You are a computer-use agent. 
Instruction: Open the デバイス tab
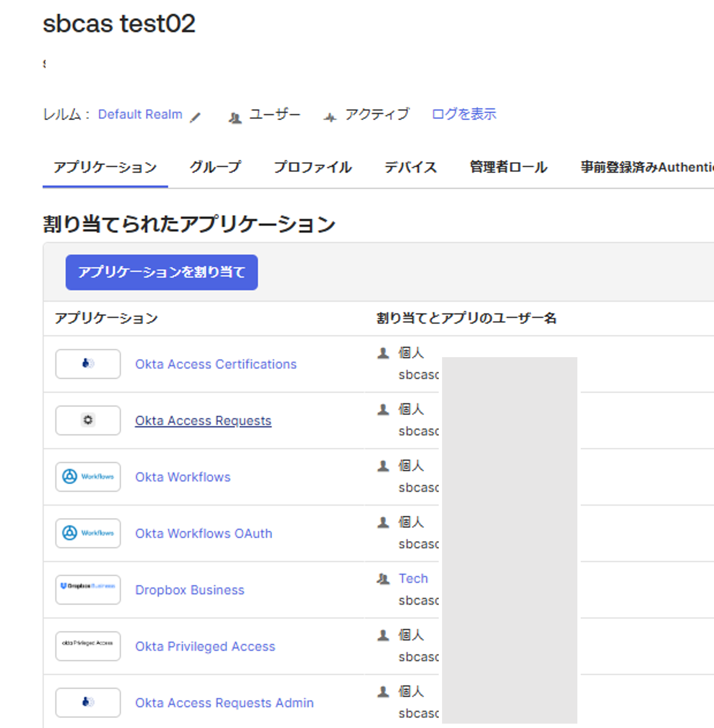(x=411, y=167)
